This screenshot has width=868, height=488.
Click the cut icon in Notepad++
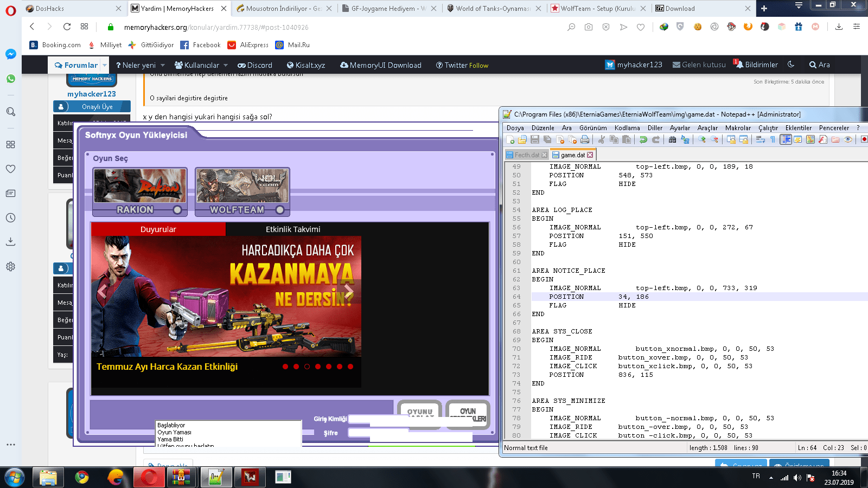(x=601, y=140)
